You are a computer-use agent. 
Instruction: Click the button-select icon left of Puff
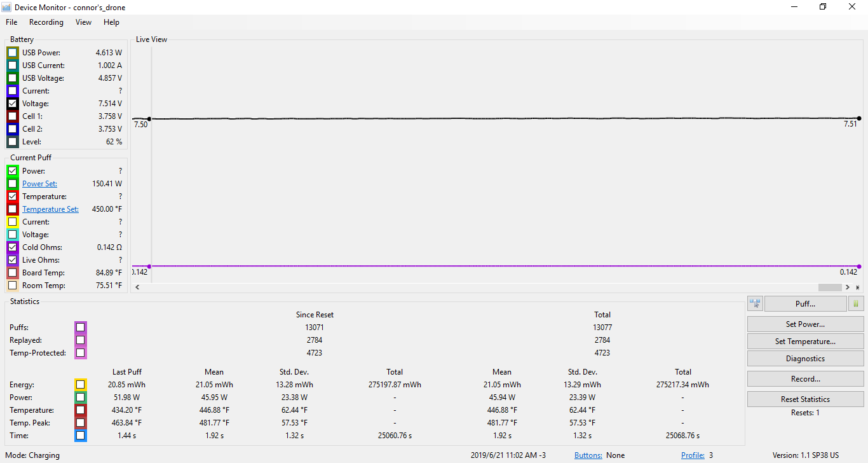[756, 304]
